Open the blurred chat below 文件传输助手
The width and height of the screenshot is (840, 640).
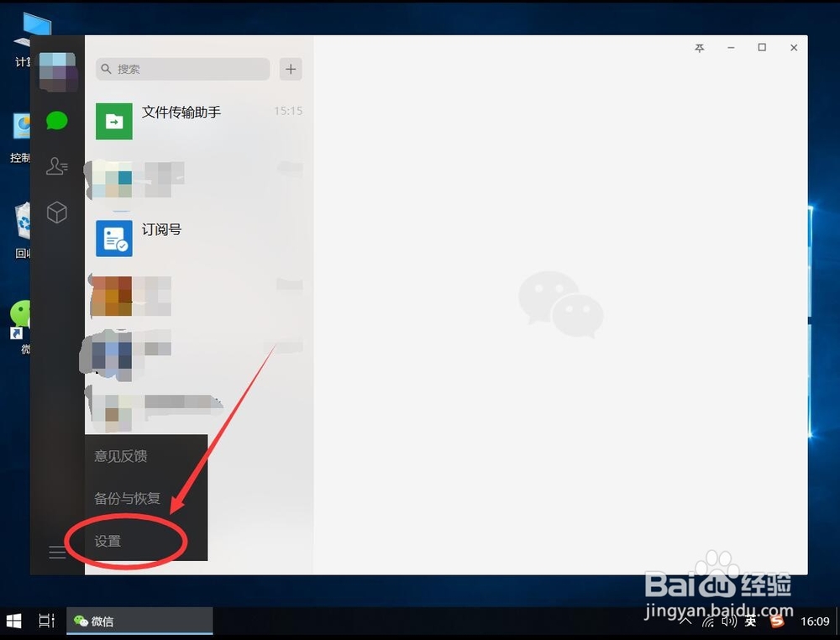click(x=199, y=180)
